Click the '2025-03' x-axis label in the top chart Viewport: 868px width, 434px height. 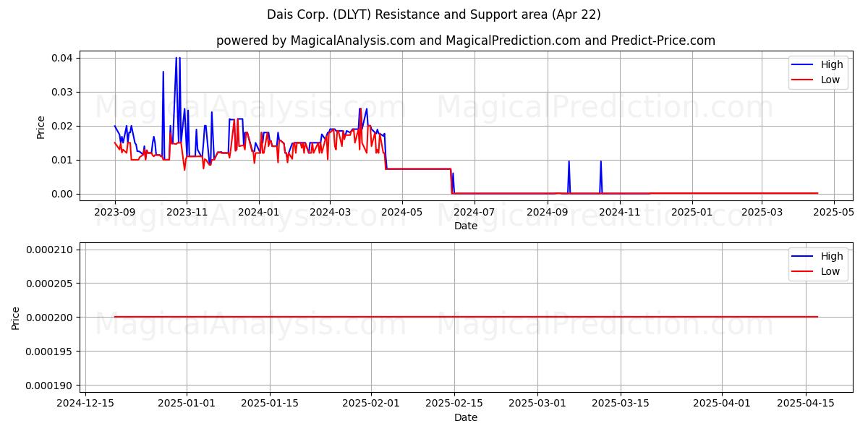pos(762,212)
